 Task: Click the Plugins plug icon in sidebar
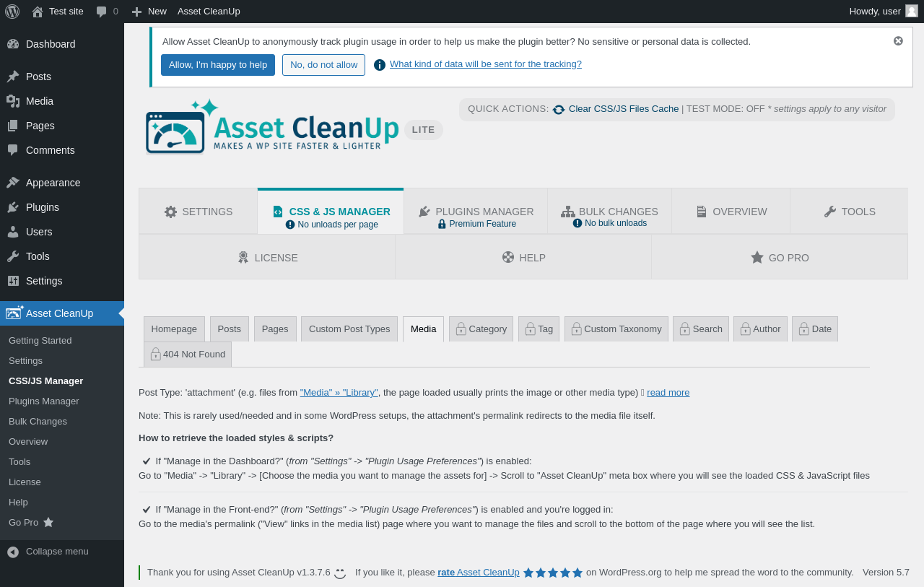[13, 207]
